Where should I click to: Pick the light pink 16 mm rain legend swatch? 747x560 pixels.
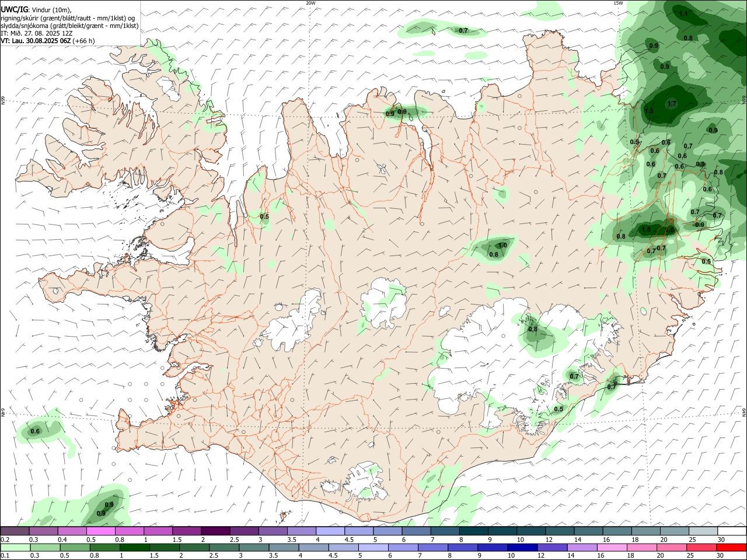point(611,547)
